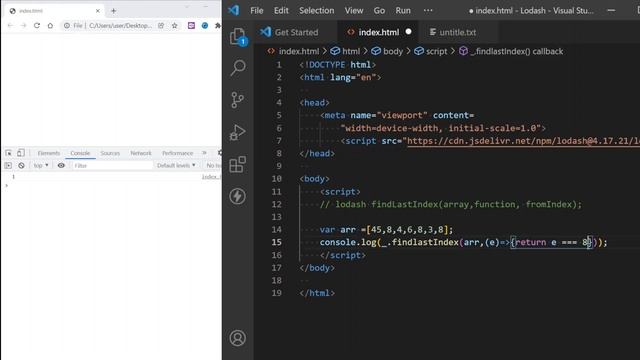Close the index.html browser tab

98,11
